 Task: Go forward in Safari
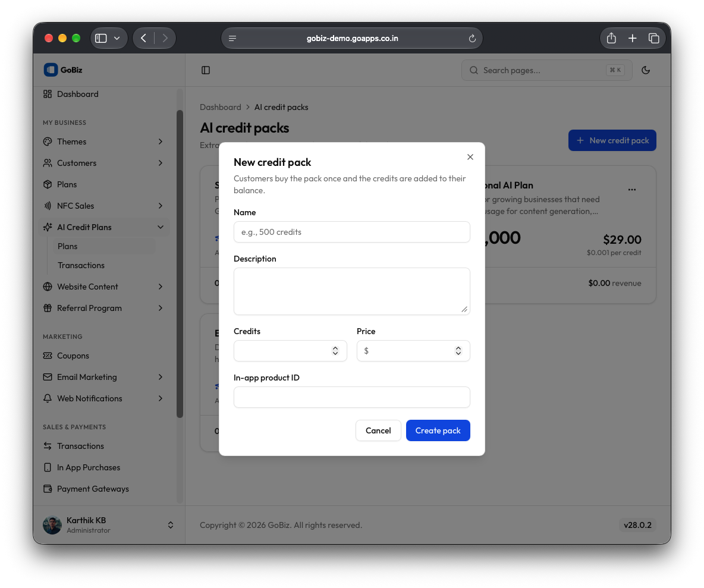(165, 38)
